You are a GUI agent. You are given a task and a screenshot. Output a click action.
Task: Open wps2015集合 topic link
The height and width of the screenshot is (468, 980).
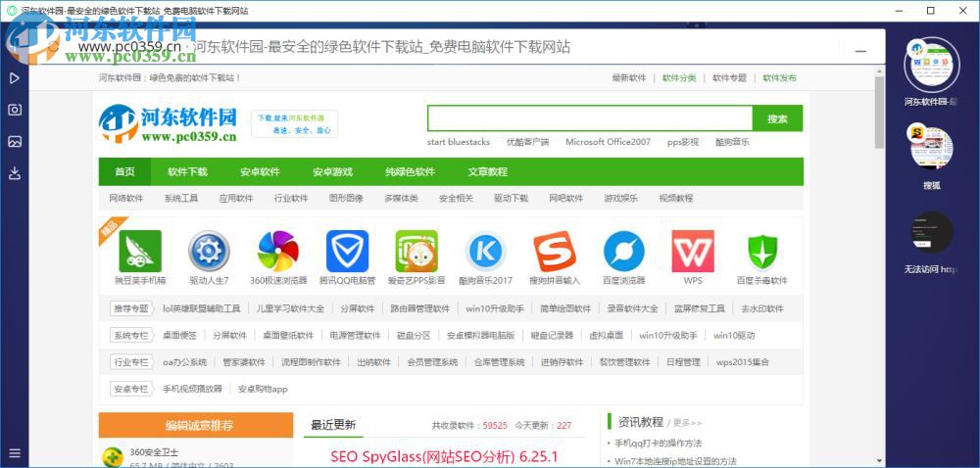[x=743, y=362]
